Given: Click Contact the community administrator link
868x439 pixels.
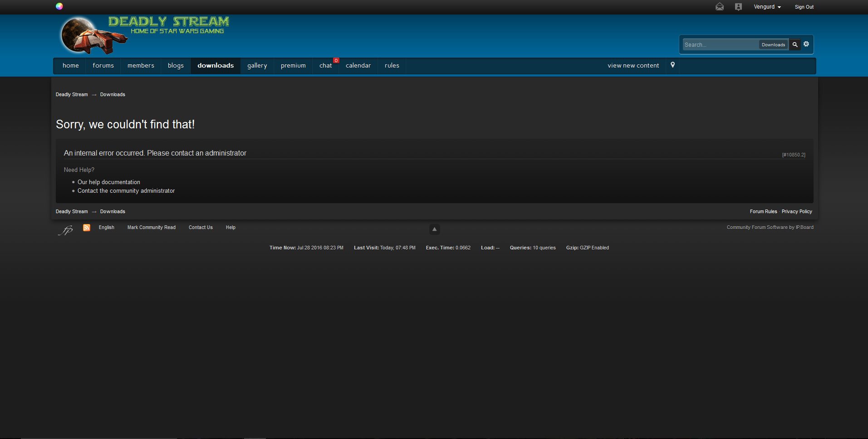Looking at the screenshot, I should 126,190.
